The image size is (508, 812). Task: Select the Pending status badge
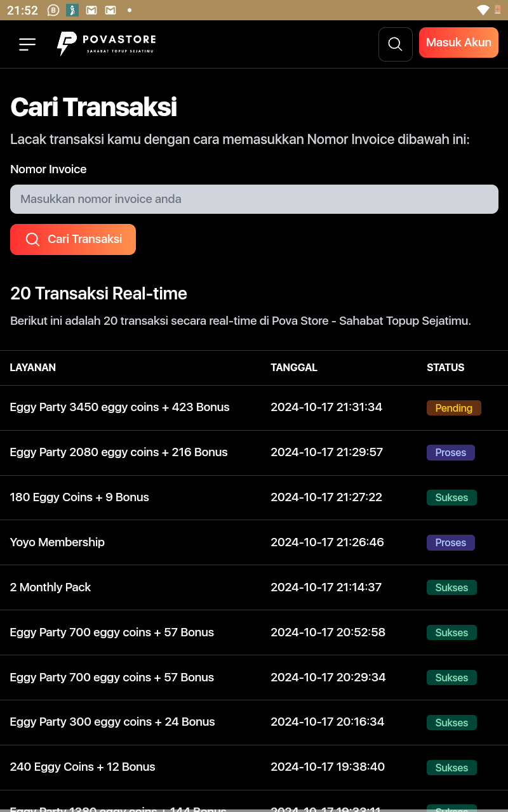[x=453, y=408]
